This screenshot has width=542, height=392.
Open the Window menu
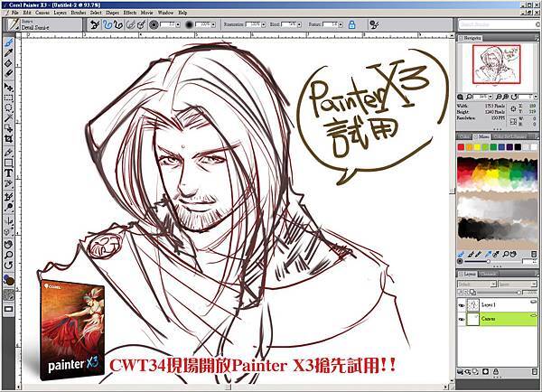(165, 13)
